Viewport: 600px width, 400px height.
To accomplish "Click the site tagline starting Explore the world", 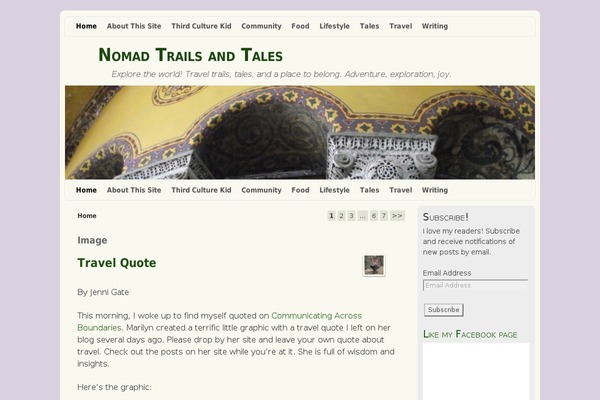I will (281, 74).
